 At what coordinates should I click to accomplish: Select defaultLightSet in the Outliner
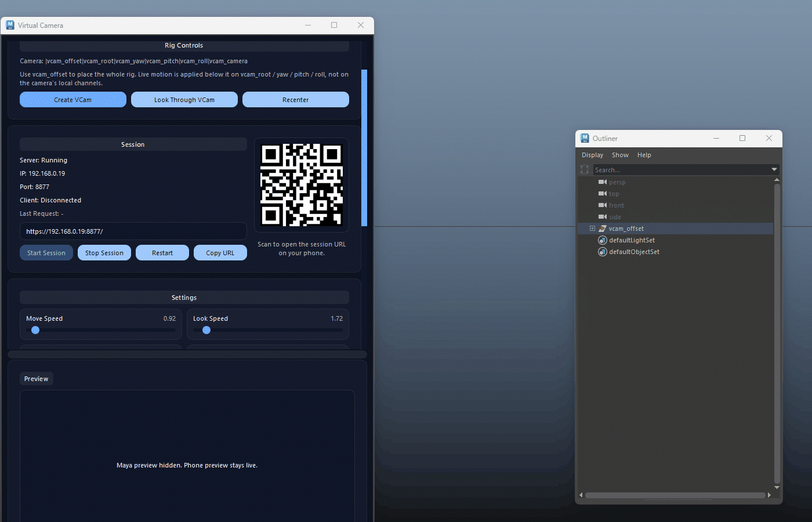(x=632, y=240)
